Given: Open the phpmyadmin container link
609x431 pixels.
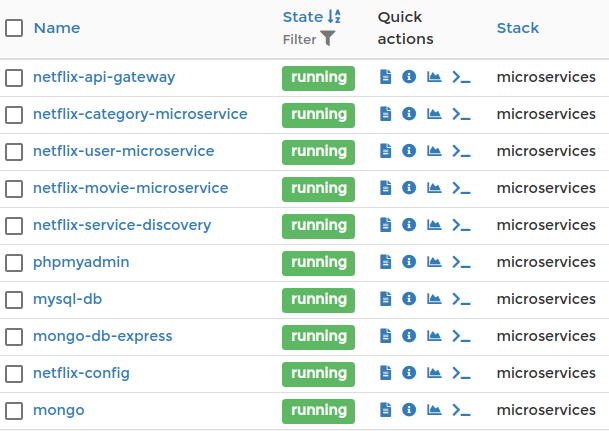Looking at the screenshot, I should coord(81,262).
